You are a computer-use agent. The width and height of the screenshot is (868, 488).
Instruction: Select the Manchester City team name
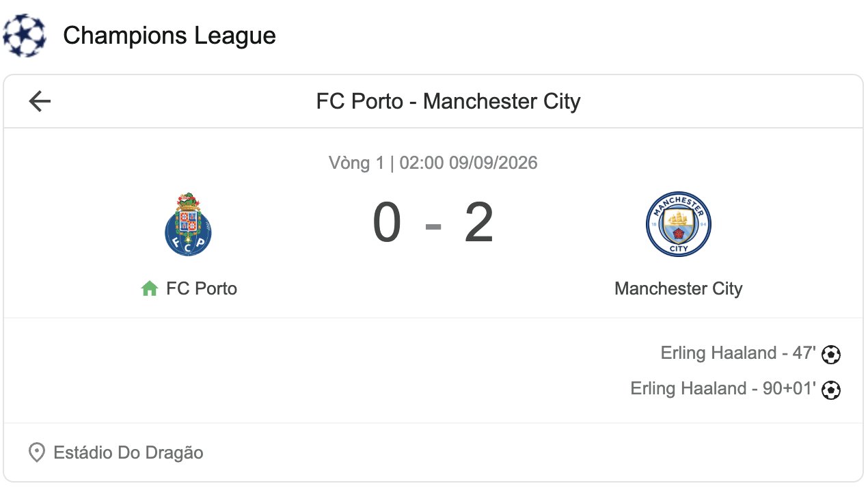[679, 288]
